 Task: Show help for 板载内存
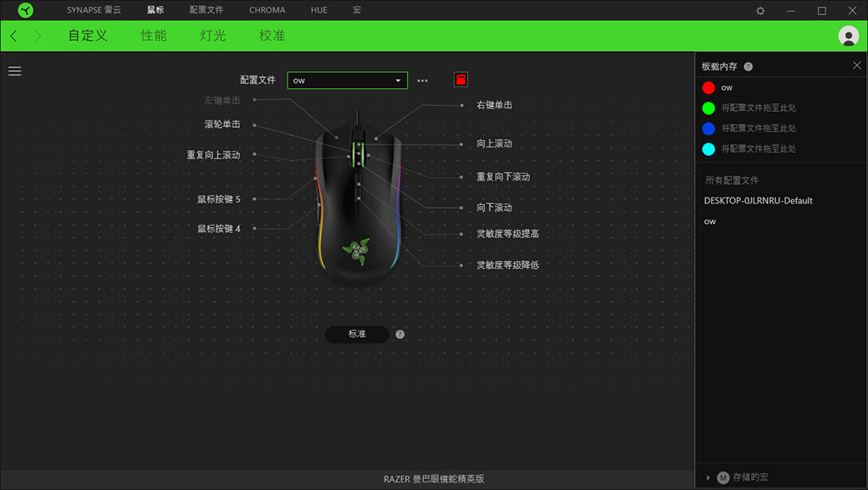coord(748,66)
